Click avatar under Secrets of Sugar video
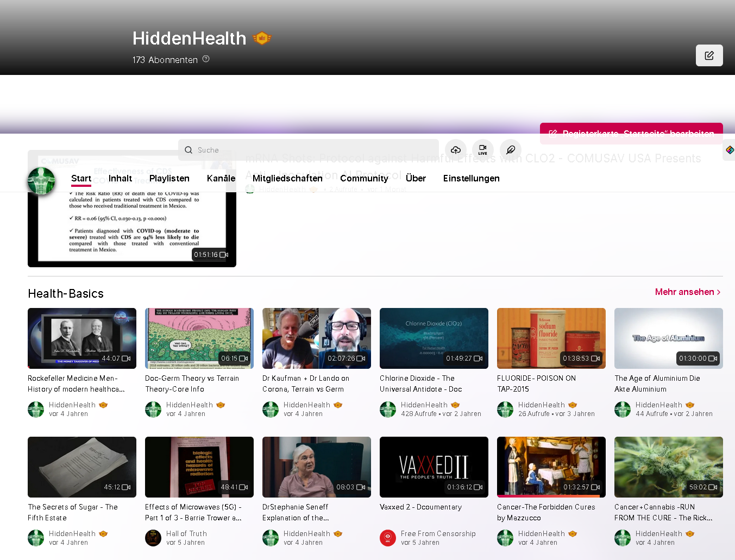 tap(36, 538)
